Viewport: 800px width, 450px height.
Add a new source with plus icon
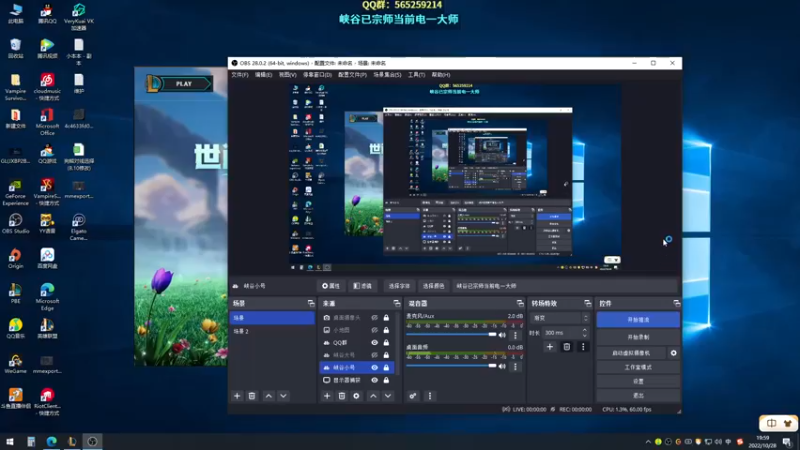point(327,396)
